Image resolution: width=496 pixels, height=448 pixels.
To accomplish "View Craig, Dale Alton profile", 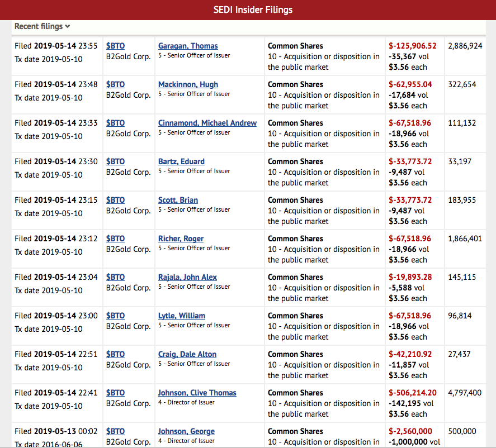I will [187, 354].
